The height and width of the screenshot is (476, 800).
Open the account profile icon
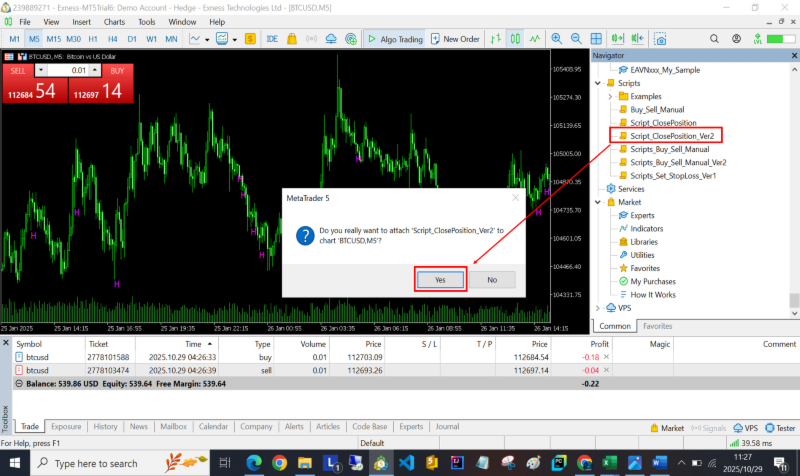tap(736, 39)
